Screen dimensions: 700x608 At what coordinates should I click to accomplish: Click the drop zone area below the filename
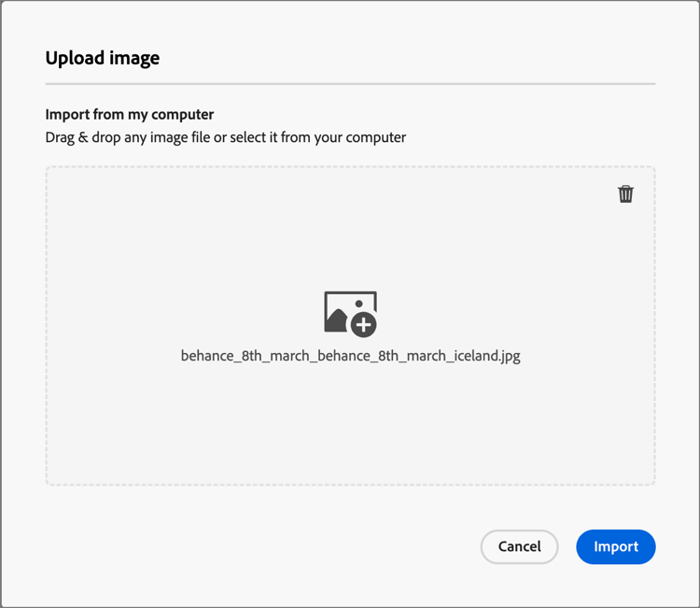pyautogui.click(x=350, y=424)
